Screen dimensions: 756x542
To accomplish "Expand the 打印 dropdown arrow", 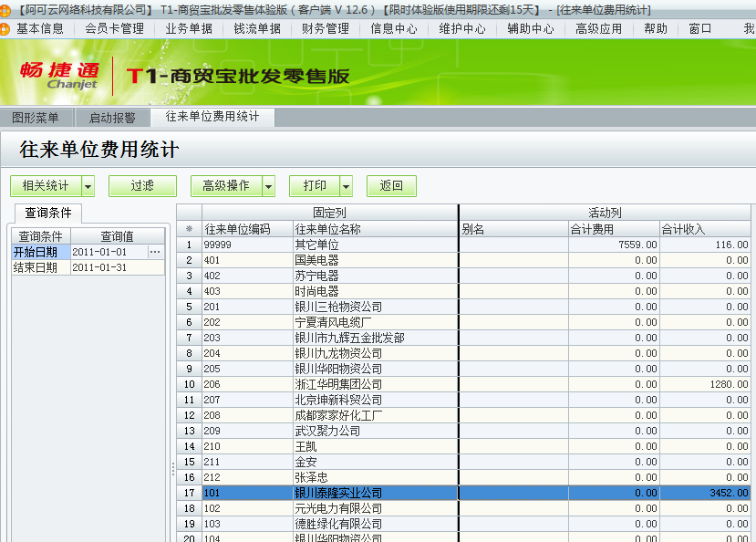I will (x=347, y=186).
